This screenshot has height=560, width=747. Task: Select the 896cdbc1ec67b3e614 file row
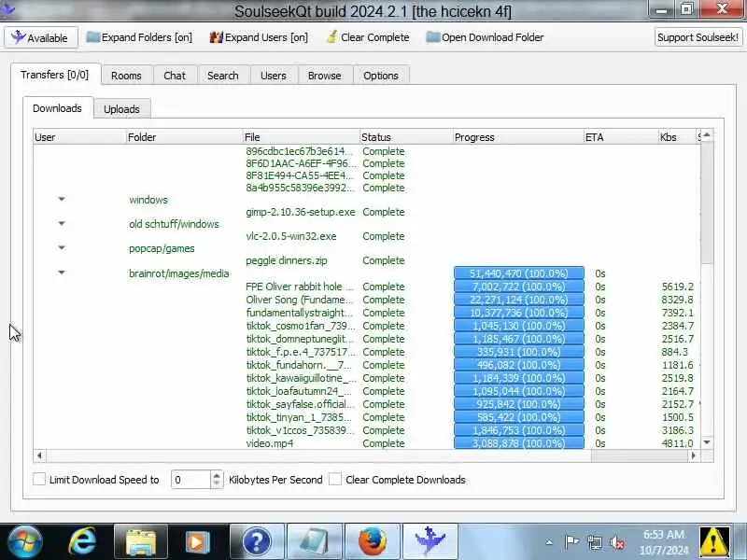pyautogui.click(x=367, y=151)
